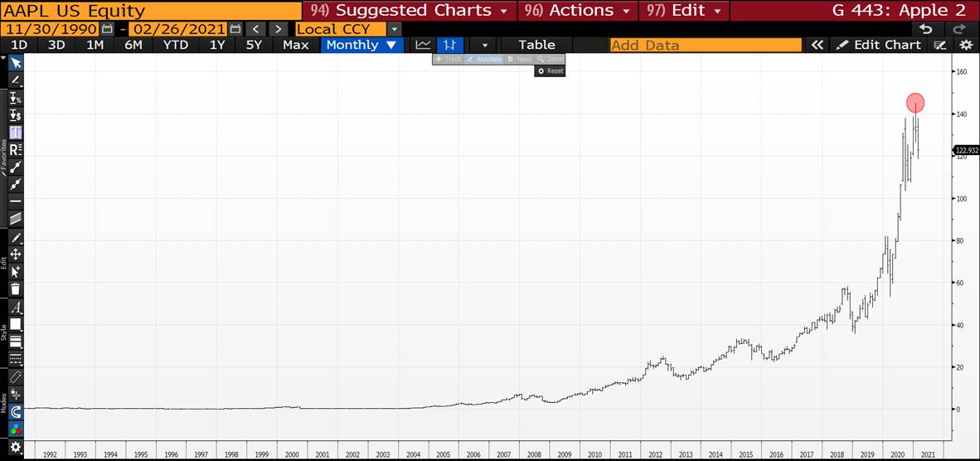Step date range forward with right arrow

pos(279,29)
